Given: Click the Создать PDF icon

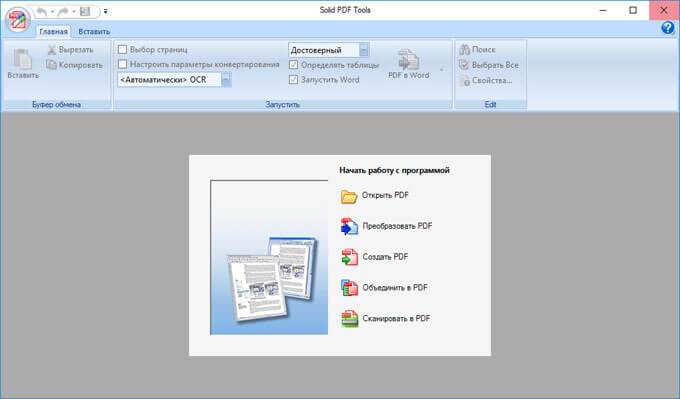Looking at the screenshot, I should click(x=349, y=257).
